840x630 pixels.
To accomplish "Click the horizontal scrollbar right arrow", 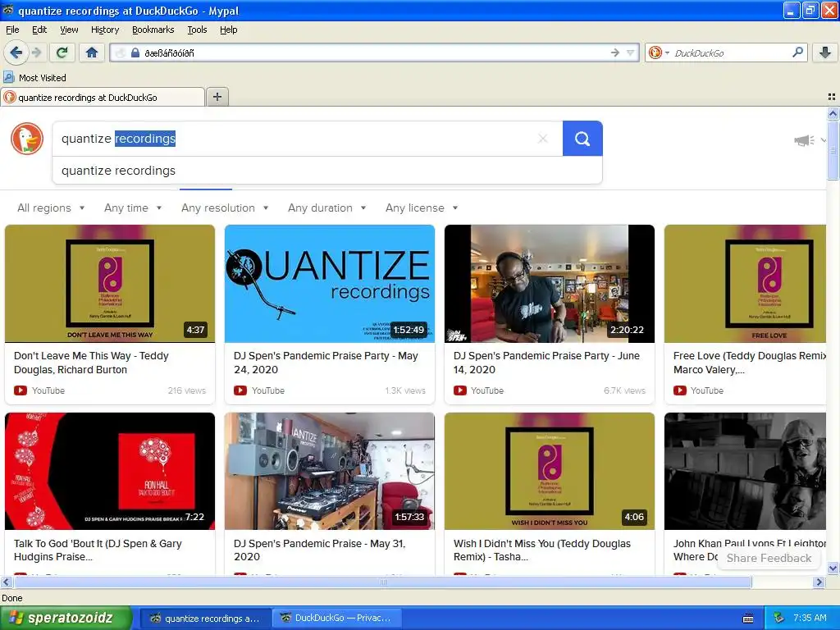I will click(819, 582).
